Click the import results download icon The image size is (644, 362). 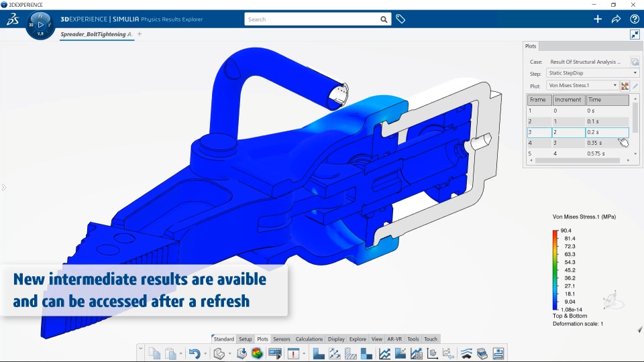pyautogui.click(x=242, y=353)
